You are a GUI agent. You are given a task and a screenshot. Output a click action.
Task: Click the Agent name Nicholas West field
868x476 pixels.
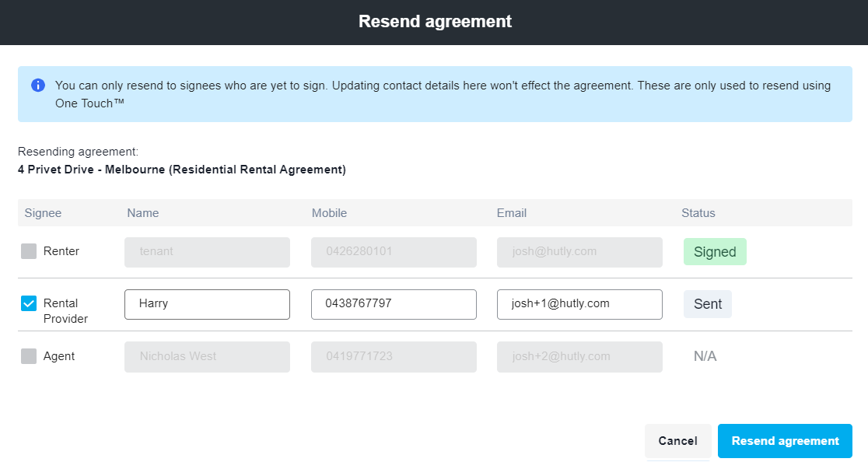click(207, 356)
